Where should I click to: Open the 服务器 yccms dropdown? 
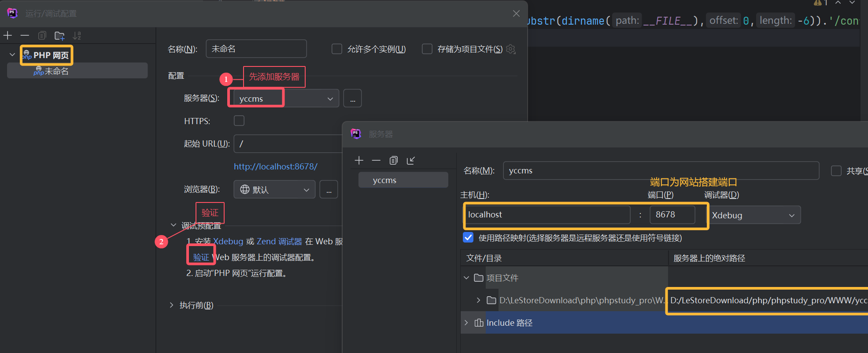329,99
